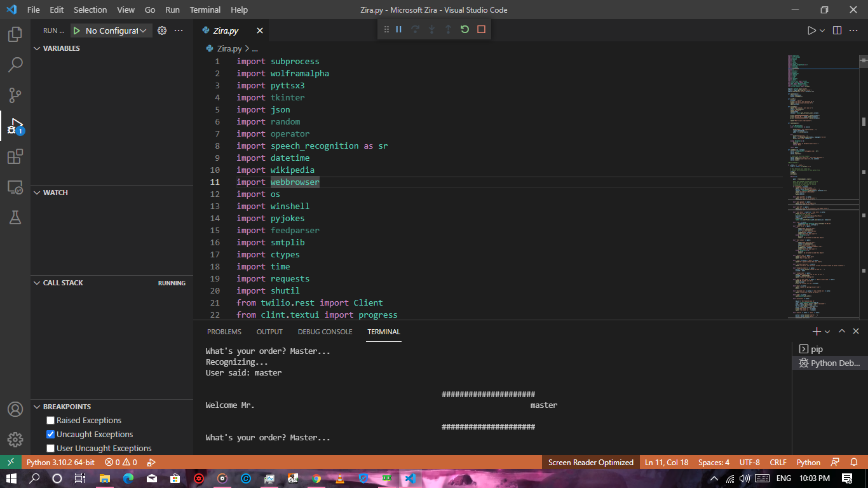Image resolution: width=868 pixels, height=488 pixels.
Task: Change the CRLF end of line sequence
Action: 778,462
